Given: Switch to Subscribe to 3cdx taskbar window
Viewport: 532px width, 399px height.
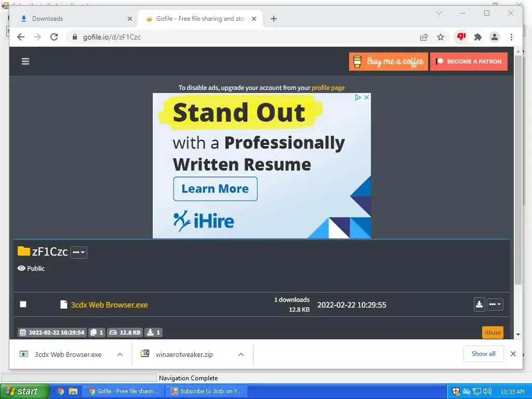Looking at the screenshot, I should coord(207,391).
